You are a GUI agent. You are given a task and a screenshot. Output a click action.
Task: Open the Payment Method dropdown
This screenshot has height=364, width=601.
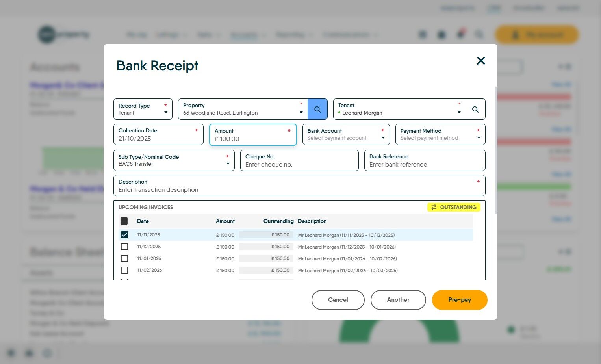click(x=440, y=134)
